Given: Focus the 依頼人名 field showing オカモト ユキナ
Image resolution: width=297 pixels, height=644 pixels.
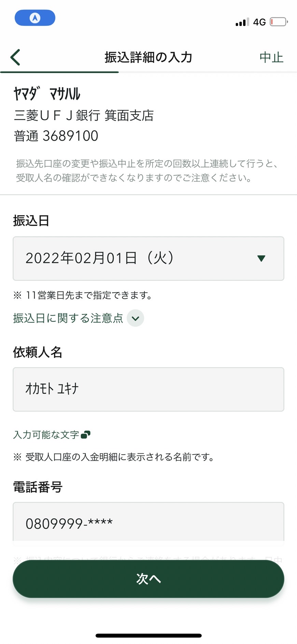Looking at the screenshot, I should [148, 389].
